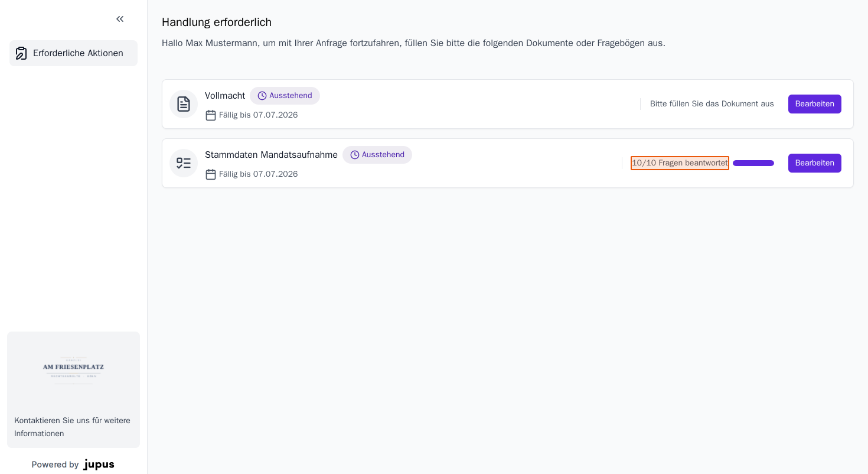Click the due date text under Vollmacht
Viewport: 868px width, 474px height.
click(x=259, y=115)
